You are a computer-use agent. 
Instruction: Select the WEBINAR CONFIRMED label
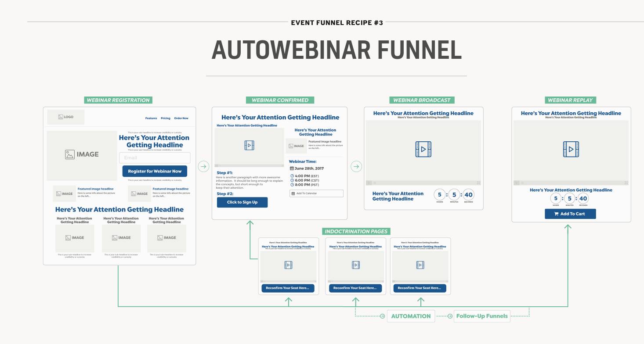coord(280,100)
